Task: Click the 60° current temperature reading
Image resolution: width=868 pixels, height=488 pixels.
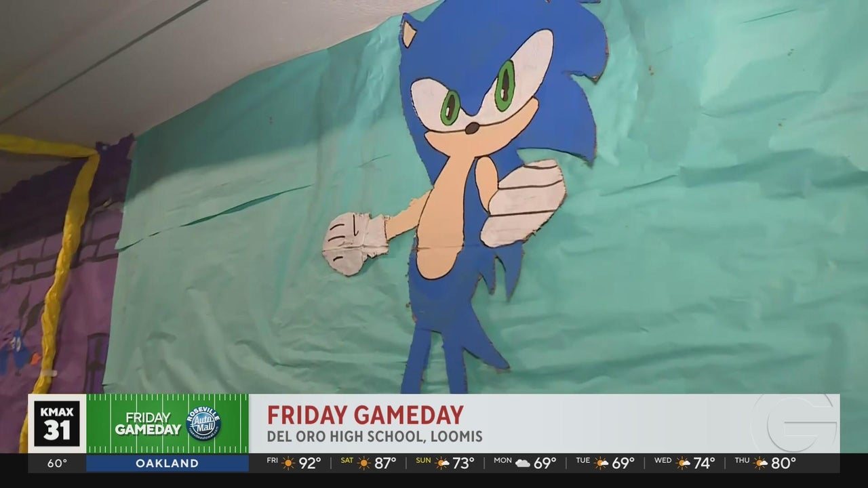Action: pyautogui.click(x=57, y=464)
